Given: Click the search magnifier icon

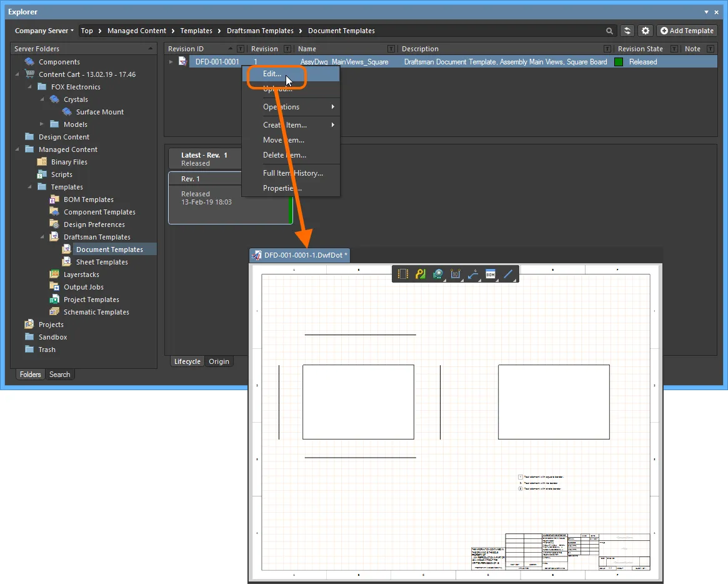Looking at the screenshot, I should [x=609, y=31].
